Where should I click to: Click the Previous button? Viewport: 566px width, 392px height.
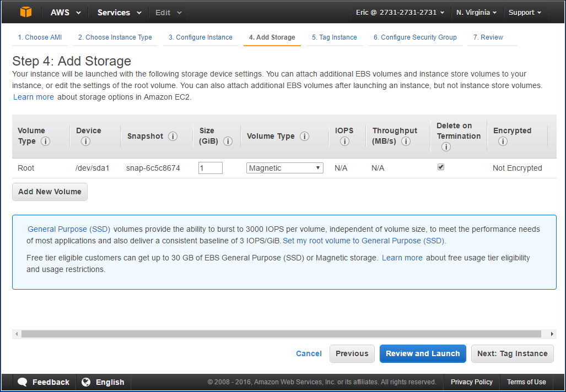352,353
